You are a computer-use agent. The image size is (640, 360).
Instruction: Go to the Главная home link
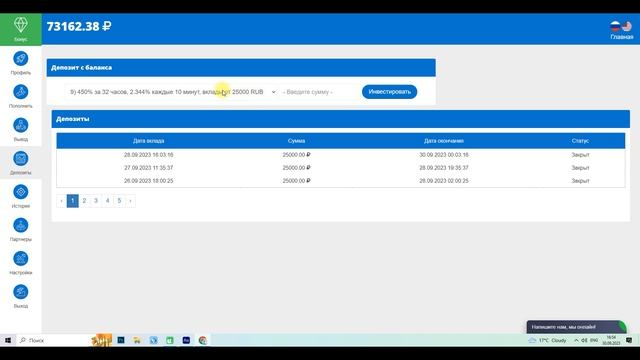pyautogui.click(x=622, y=37)
